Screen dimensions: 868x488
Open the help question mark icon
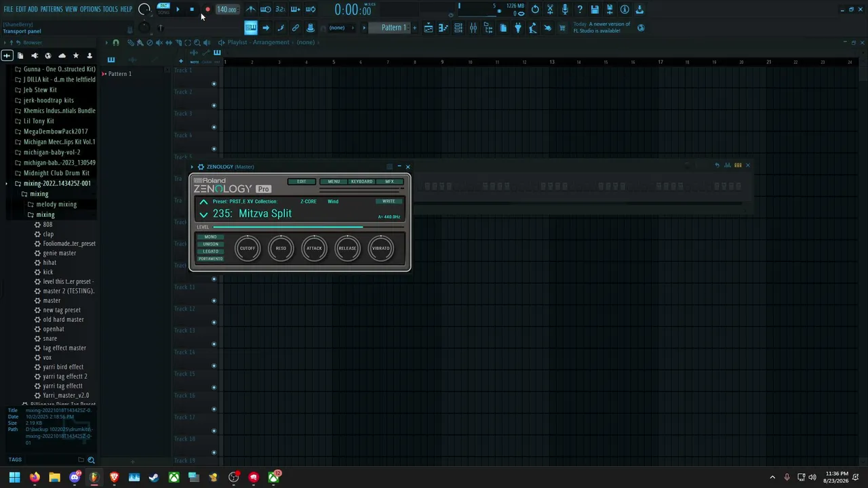(580, 9)
